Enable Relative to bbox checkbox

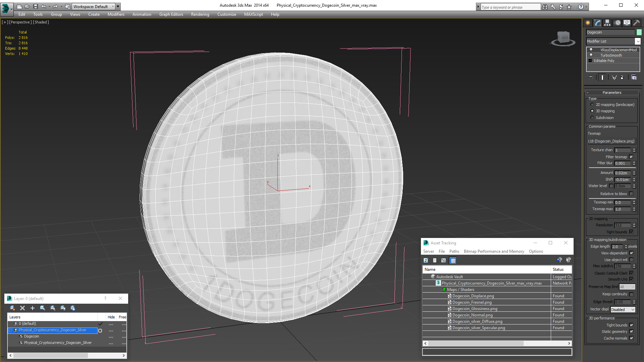point(631,194)
